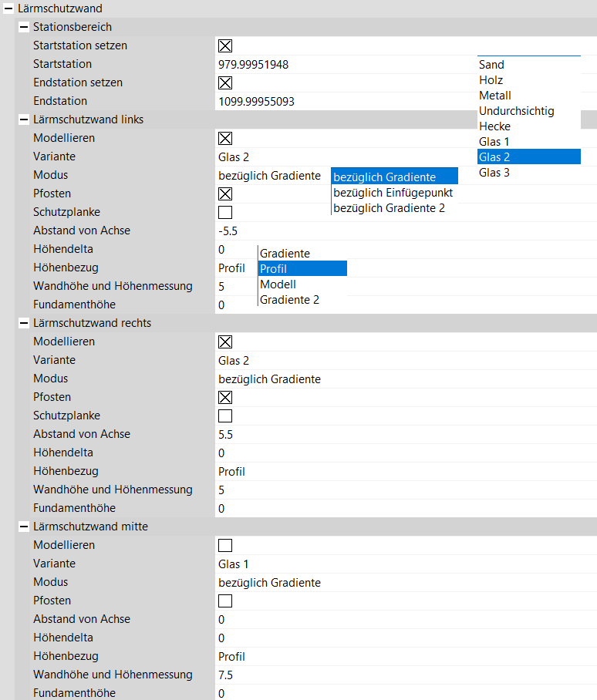Choose Gradiente 2 in Höhenbezug list
The height and width of the screenshot is (700, 597).
(x=289, y=300)
